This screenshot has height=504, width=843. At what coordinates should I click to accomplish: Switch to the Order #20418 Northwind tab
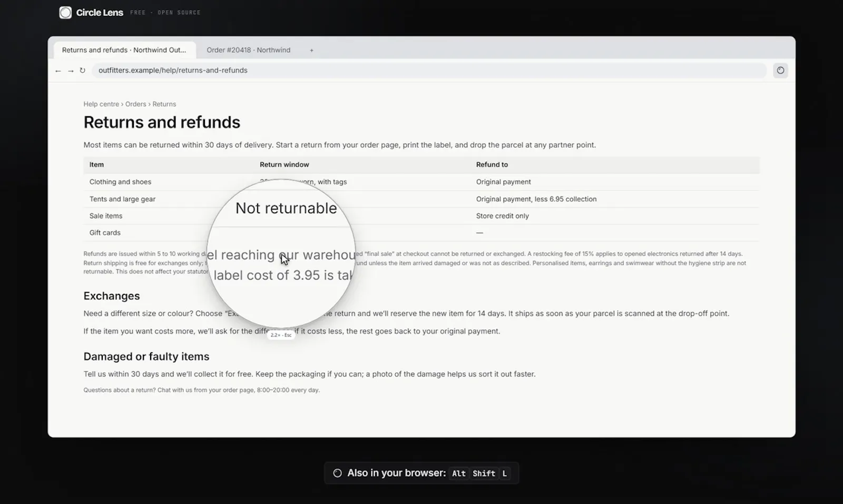(248, 50)
